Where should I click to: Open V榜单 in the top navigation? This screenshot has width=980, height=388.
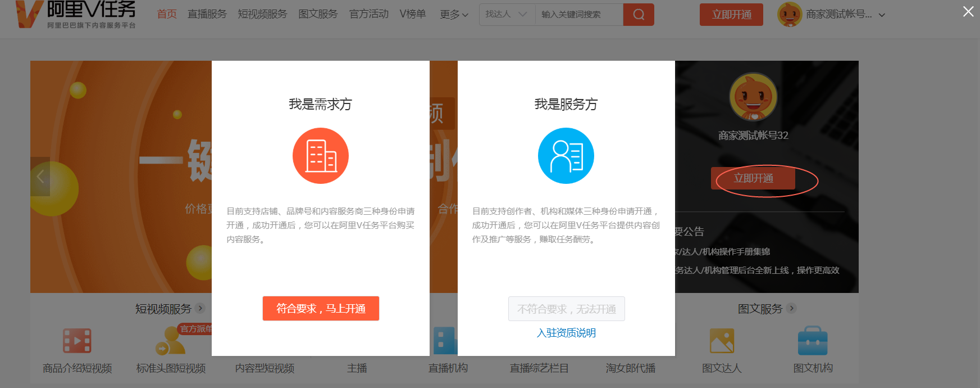pyautogui.click(x=413, y=14)
